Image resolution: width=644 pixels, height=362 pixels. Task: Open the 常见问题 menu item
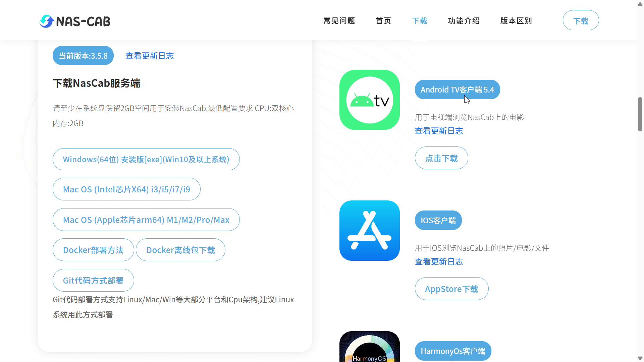click(x=339, y=21)
